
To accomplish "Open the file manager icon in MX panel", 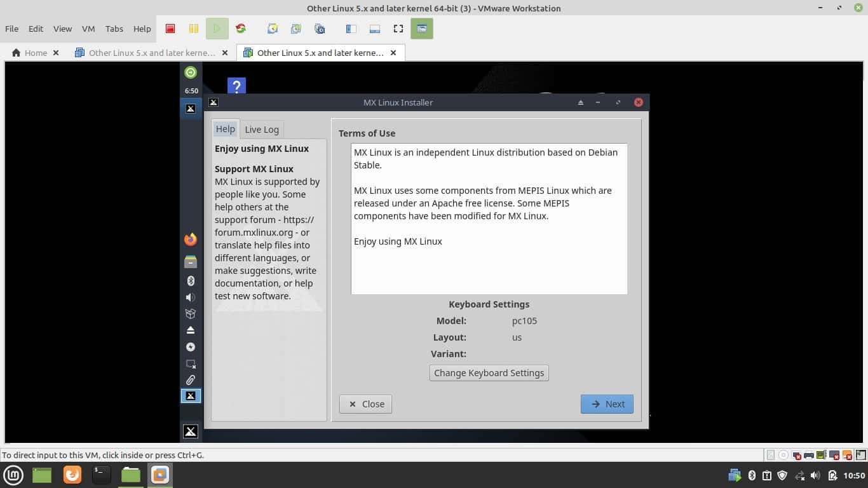I will coord(191,262).
